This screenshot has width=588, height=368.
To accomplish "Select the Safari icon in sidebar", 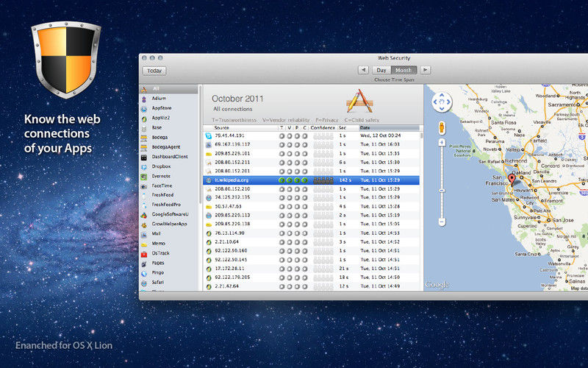I will (144, 283).
